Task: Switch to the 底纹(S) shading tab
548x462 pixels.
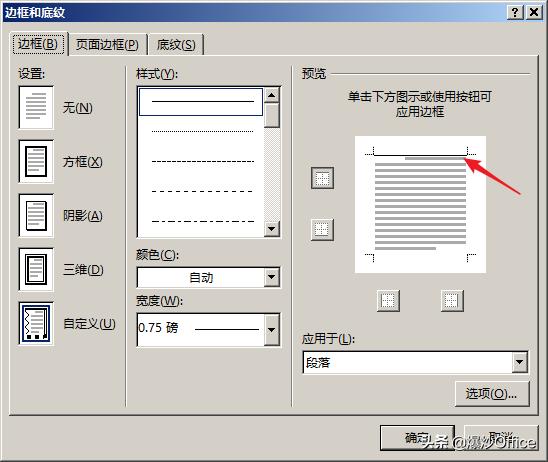Action: (x=176, y=44)
